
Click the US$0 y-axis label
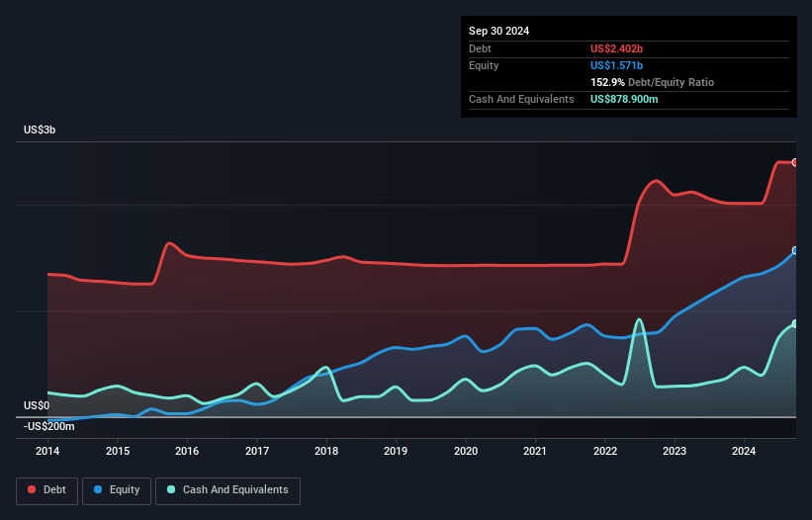tap(37, 405)
